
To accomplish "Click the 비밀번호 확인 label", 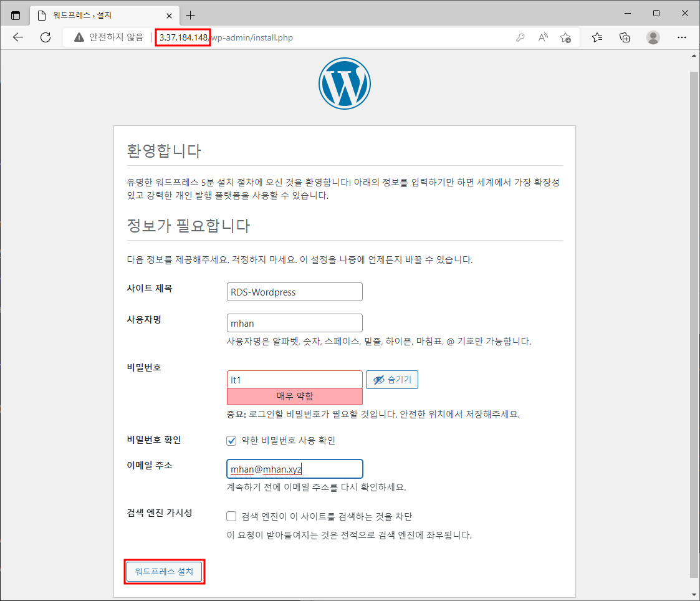I will (154, 440).
